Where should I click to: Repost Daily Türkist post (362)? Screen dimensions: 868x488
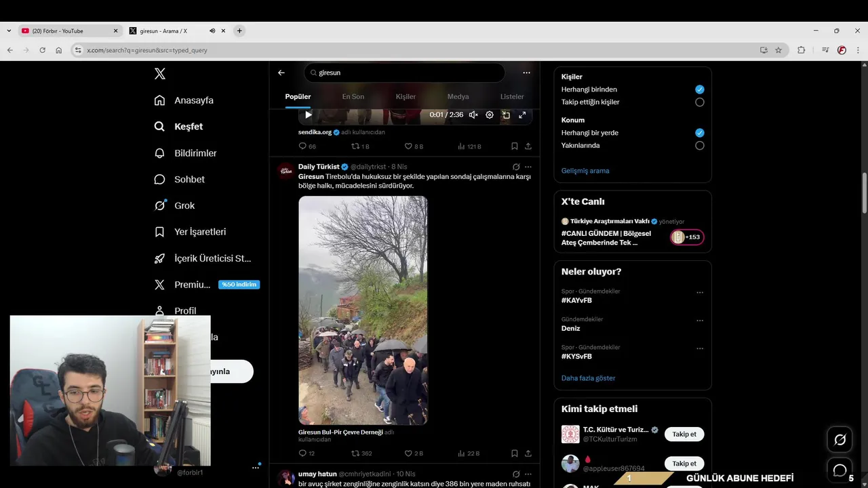[361, 453]
